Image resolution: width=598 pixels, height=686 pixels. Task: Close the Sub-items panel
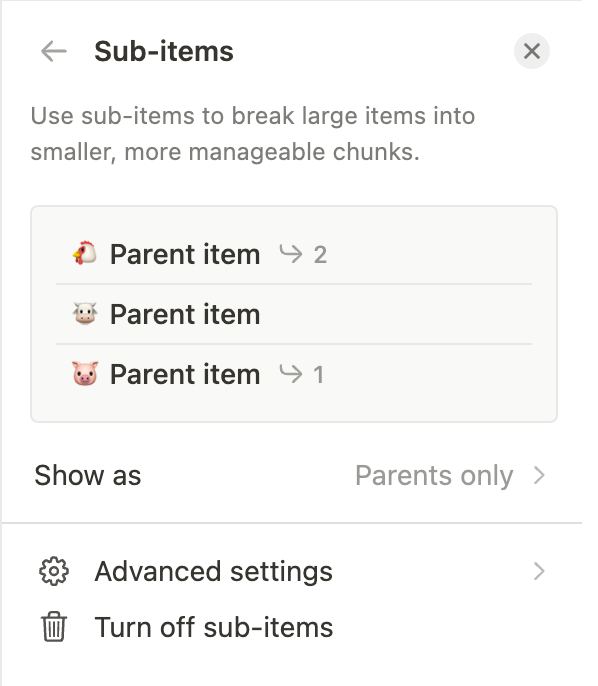[x=532, y=51]
